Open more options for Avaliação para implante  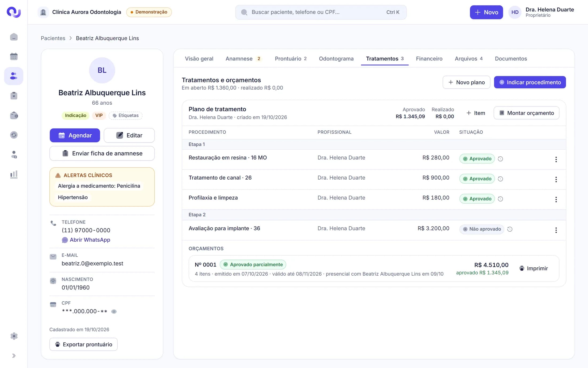(x=556, y=230)
